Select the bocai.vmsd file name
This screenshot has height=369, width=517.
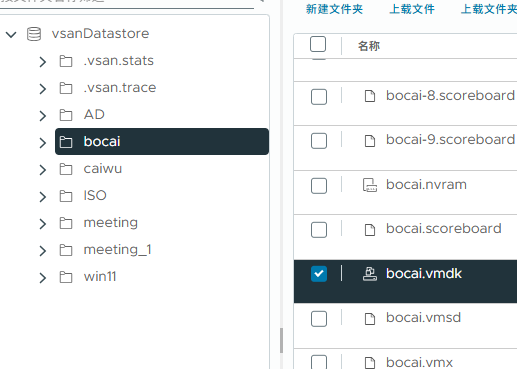423,318
